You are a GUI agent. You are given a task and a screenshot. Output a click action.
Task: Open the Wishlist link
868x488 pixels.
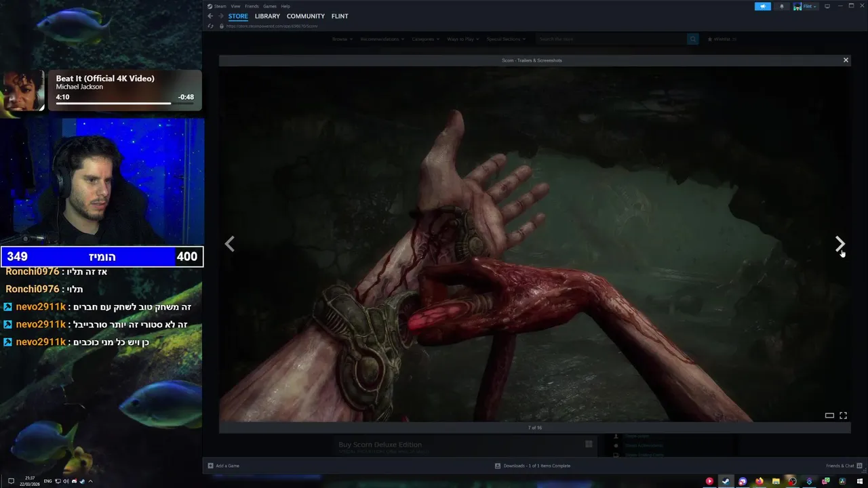pyautogui.click(x=722, y=39)
